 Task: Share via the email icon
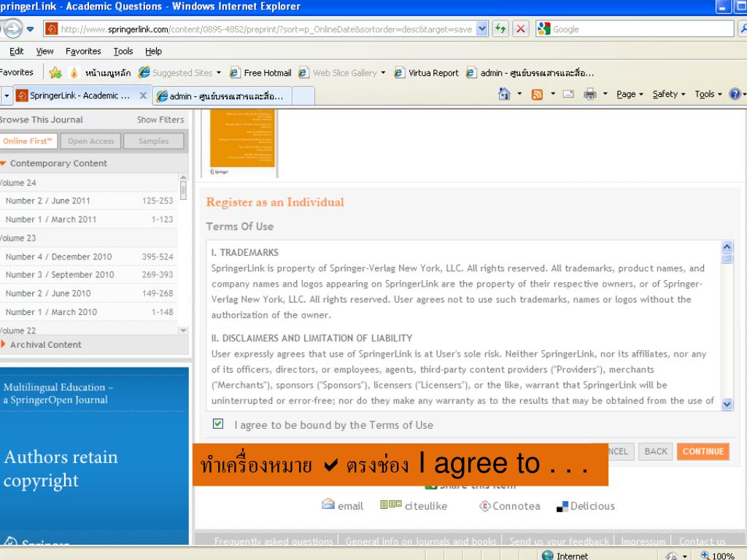coord(328,505)
